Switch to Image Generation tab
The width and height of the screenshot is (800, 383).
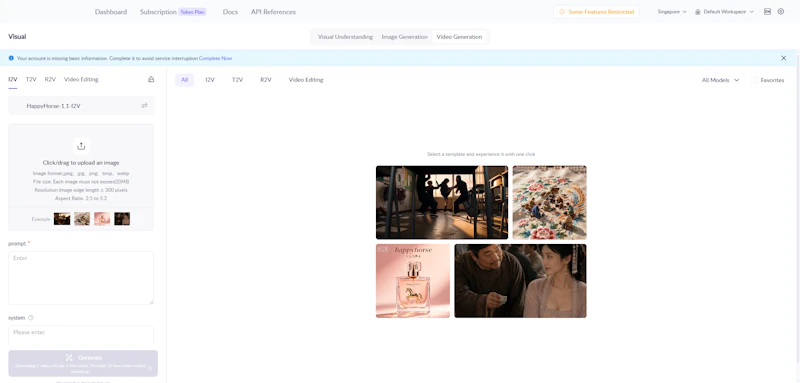(x=405, y=37)
